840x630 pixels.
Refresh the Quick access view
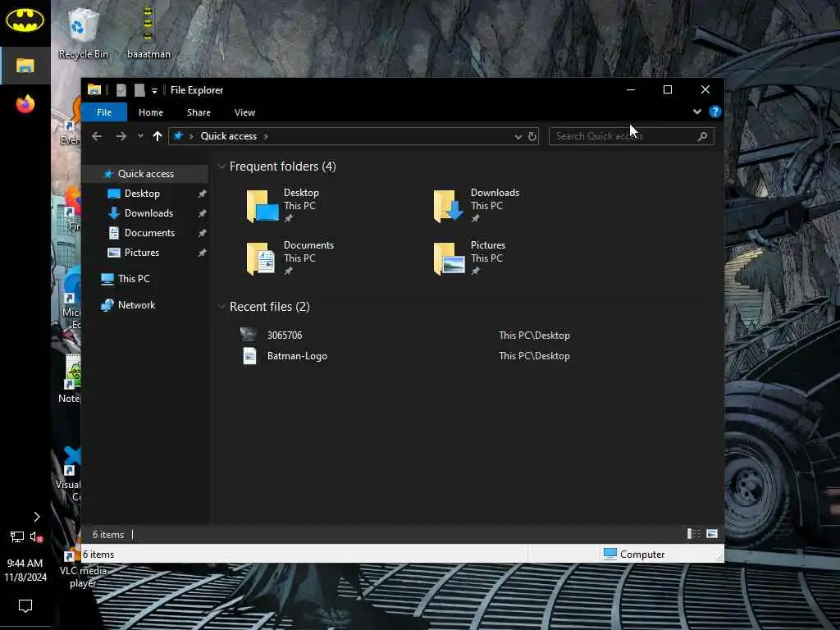(x=532, y=137)
